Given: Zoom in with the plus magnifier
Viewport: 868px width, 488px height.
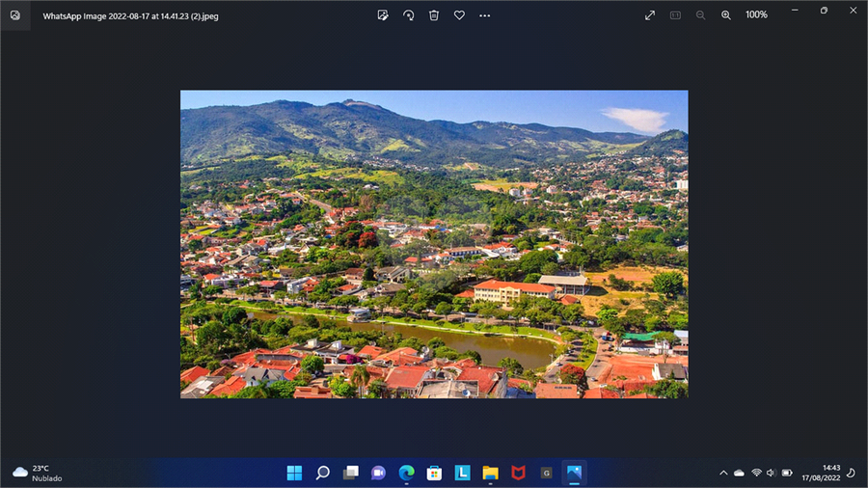Looking at the screenshot, I should pos(725,15).
